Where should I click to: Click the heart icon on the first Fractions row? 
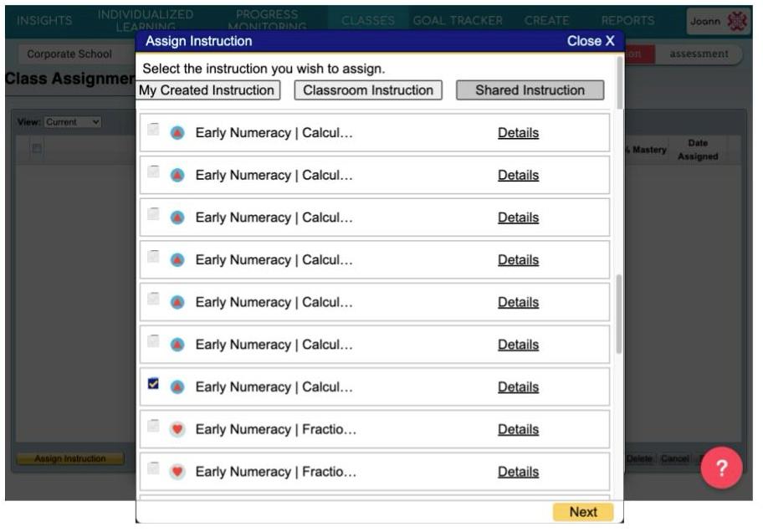(176, 428)
